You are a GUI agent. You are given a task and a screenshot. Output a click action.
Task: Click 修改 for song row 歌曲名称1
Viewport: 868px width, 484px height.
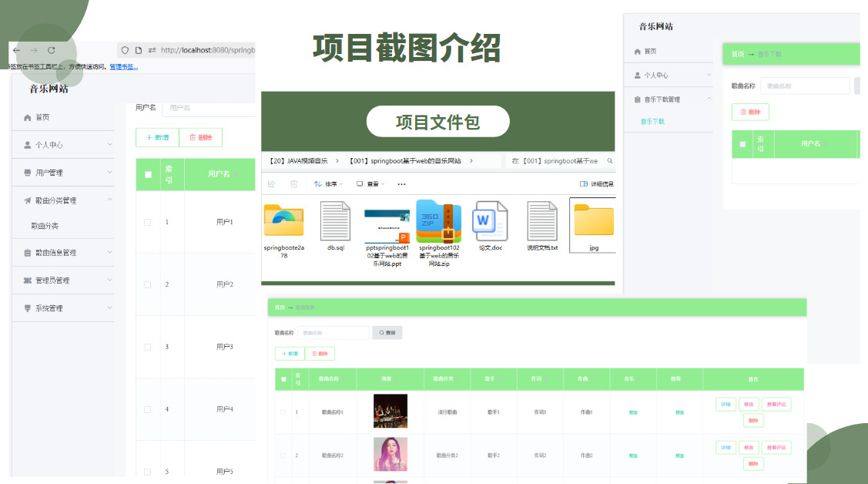pos(749,405)
